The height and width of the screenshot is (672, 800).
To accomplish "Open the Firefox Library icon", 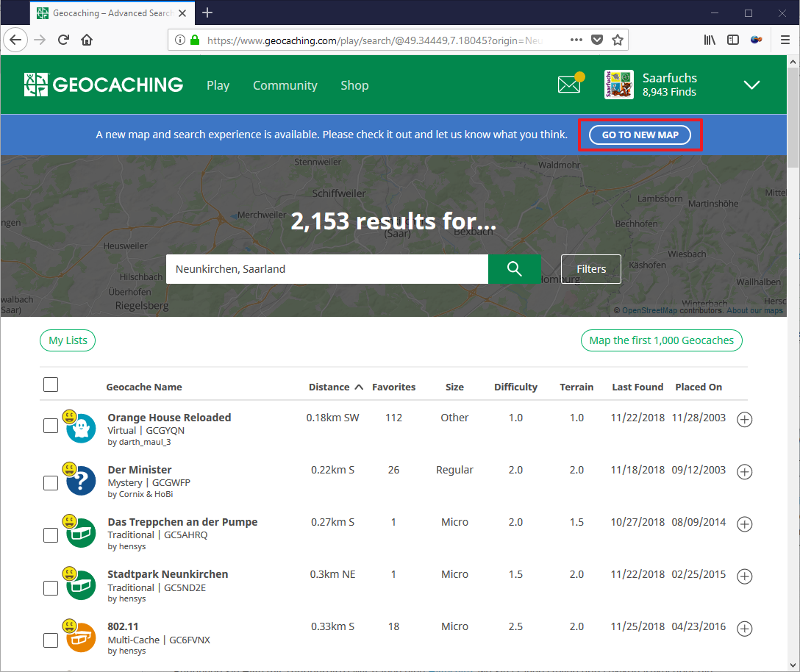I will tap(710, 40).
